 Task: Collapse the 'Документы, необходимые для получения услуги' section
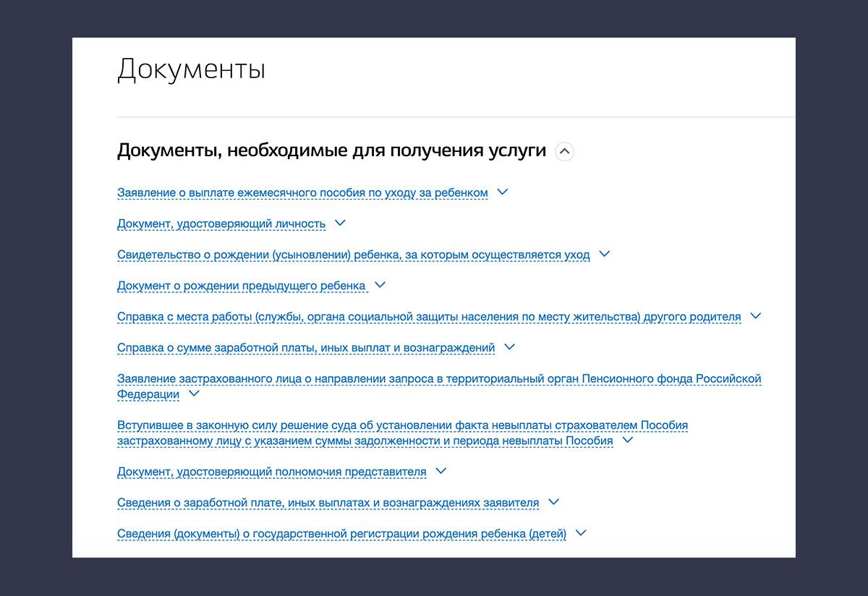[x=564, y=152]
